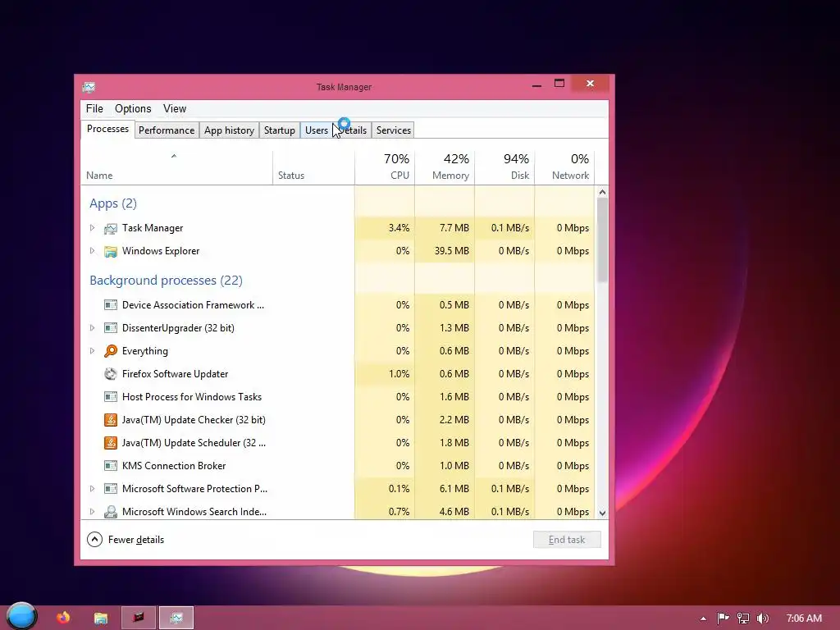Click the DissenterUpgrader process icon
Viewport: 840px width, 630px height.
point(111,328)
